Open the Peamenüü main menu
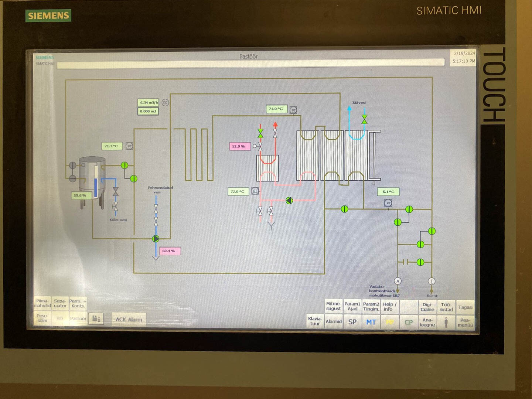Image resolution: width=532 pixels, height=399 pixels. coord(465,323)
